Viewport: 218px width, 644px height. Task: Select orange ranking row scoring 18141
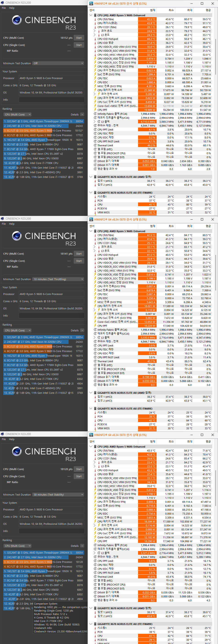coord(44,346)
